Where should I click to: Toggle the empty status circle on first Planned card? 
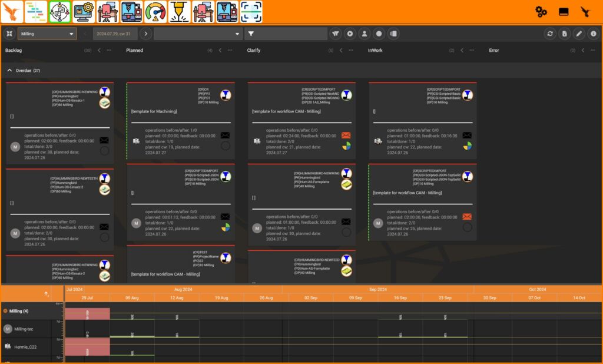[226, 146]
